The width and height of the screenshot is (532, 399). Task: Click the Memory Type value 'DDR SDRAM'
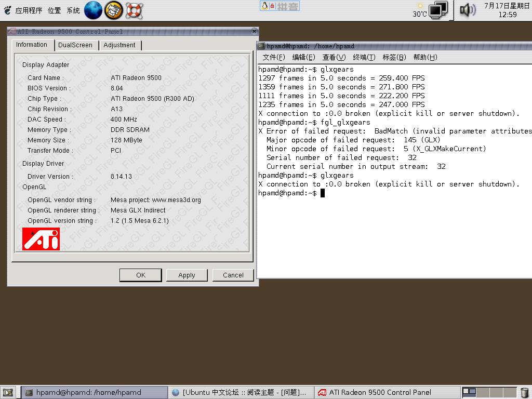point(130,130)
